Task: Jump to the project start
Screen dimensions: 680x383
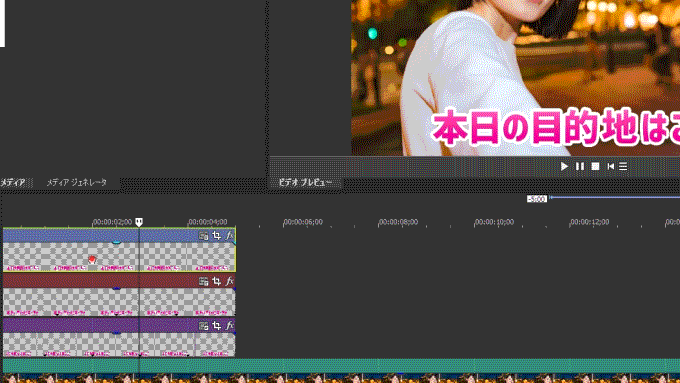Action: tap(611, 167)
